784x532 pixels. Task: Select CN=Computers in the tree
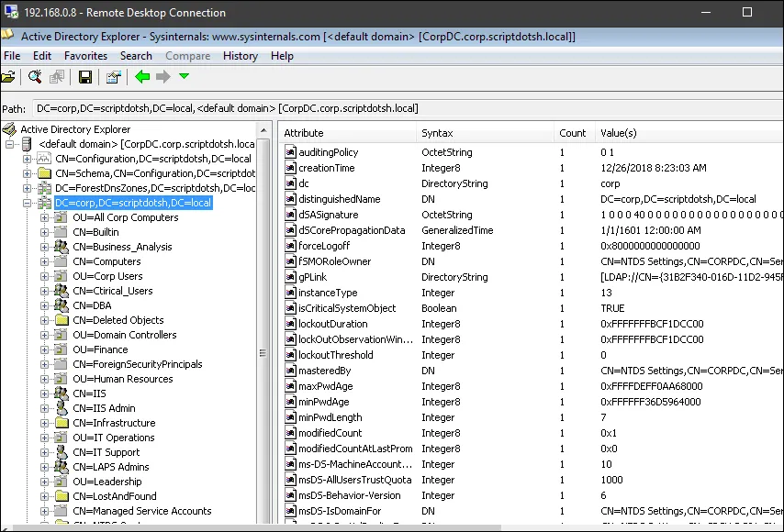(x=106, y=261)
